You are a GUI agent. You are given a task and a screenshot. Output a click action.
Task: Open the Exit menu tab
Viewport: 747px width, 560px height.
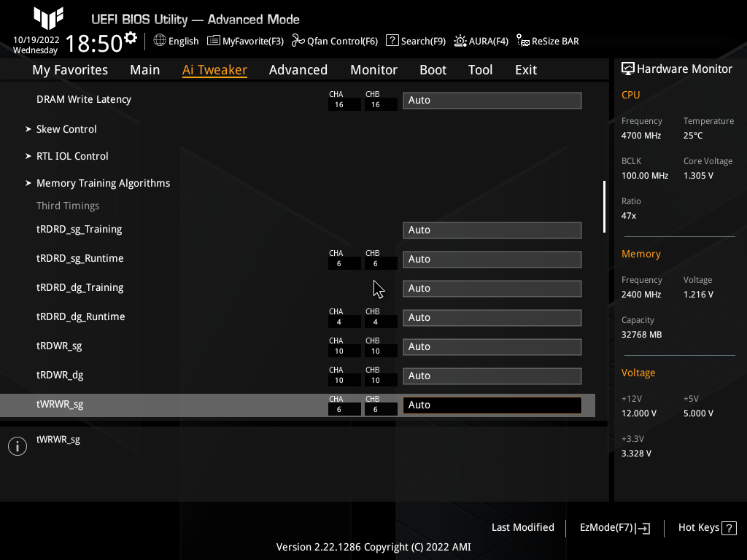525,69
